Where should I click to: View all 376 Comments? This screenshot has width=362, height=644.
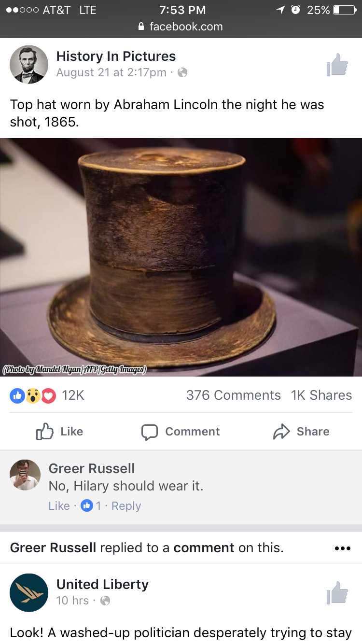pyautogui.click(x=234, y=395)
